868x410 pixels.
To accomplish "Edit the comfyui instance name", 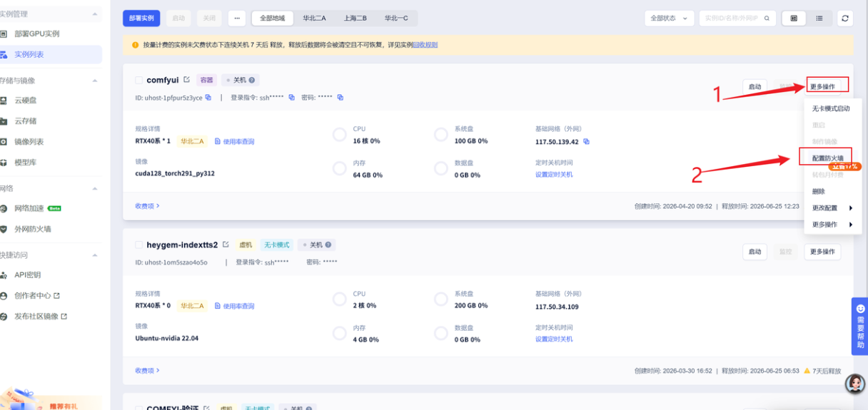I will pos(187,80).
